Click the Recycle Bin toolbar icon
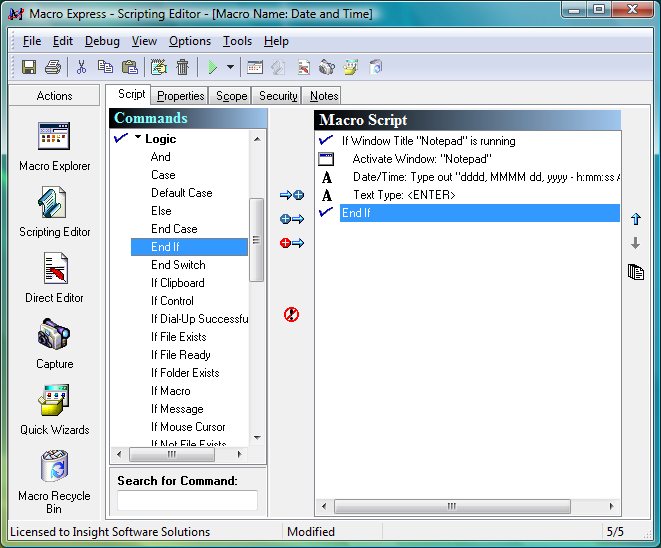 [x=375, y=67]
